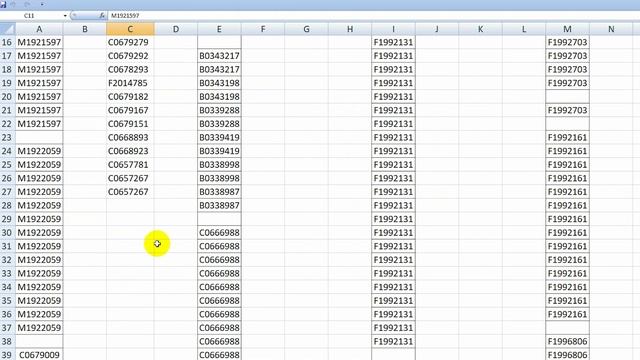Click cell C0679009 in row 39
Viewport: 640px width, 360px height.
click(39, 355)
